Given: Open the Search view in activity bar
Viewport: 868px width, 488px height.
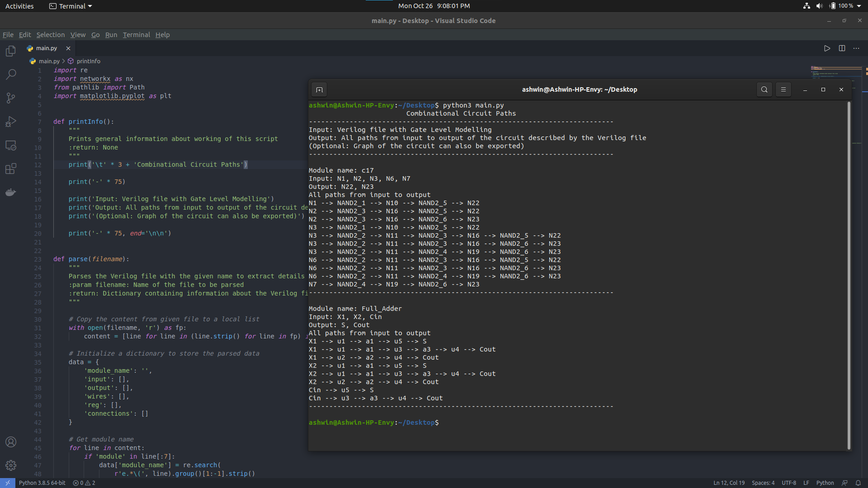Looking at the screenshot, I should pyautogui.click(x=11, y=75).
